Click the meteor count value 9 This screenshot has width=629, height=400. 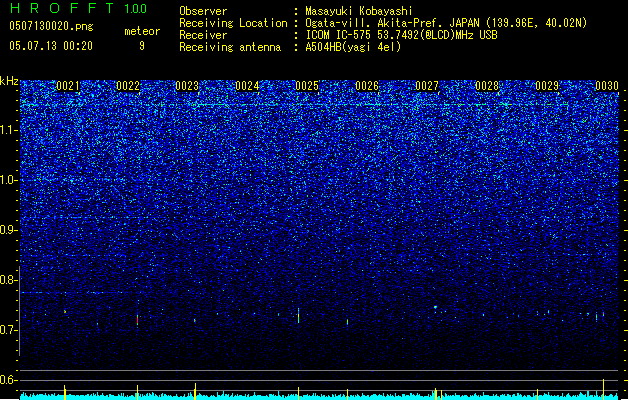pos(142,46)
